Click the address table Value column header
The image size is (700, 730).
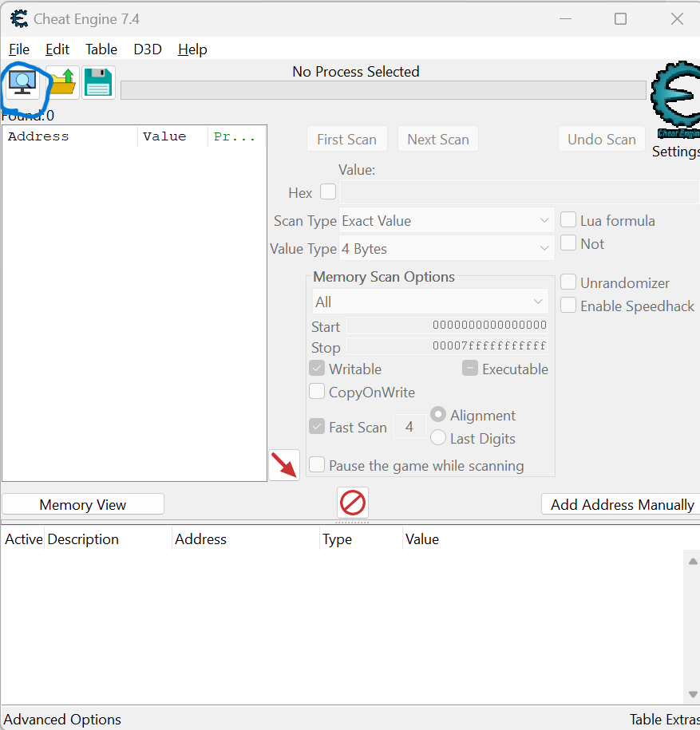click(x=422, y=539)
